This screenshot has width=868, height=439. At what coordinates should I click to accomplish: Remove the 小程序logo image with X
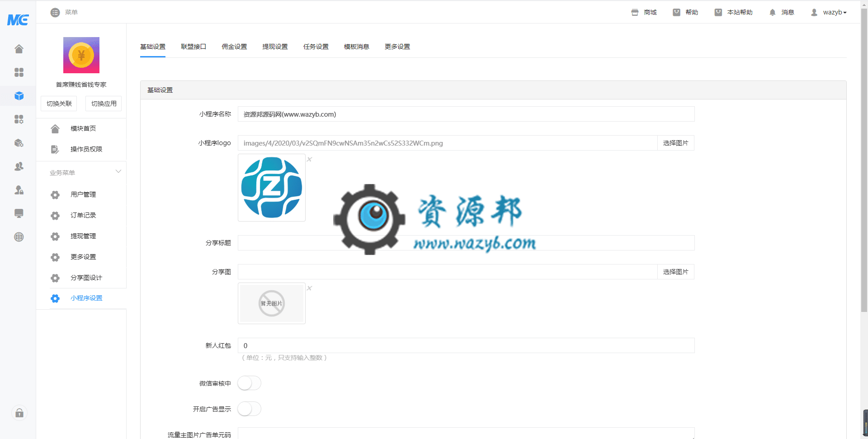click(x=310, y=159)
